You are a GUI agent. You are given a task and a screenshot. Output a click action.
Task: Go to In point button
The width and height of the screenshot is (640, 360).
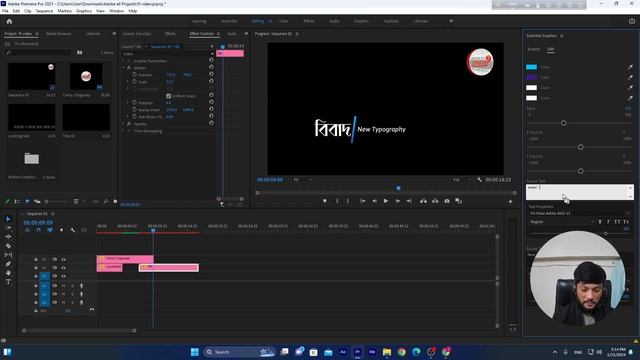(x=362, y=201)
